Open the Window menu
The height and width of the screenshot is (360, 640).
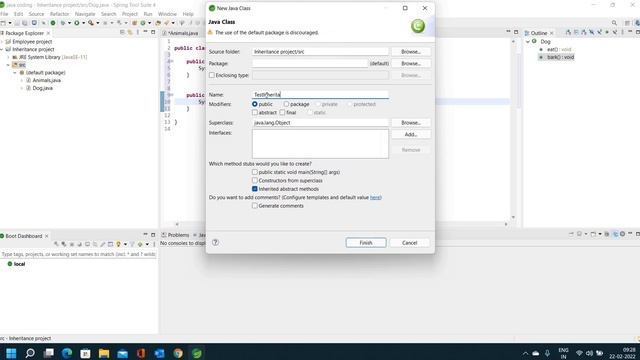(167, 14)
